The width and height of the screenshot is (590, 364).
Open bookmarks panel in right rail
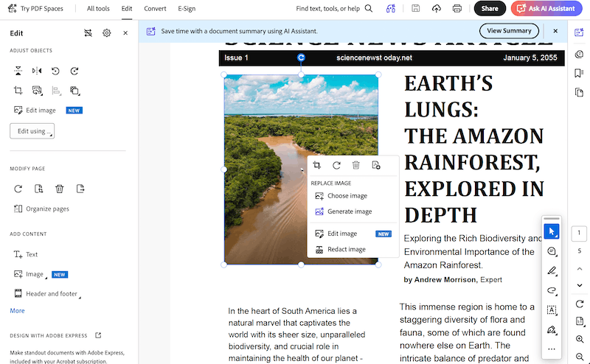[579, 73]
